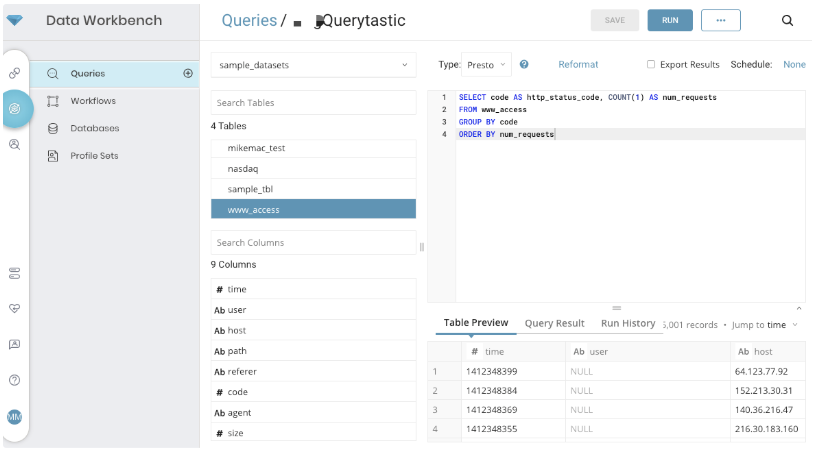Click the results panel resize handle

[x=616, y=308]
